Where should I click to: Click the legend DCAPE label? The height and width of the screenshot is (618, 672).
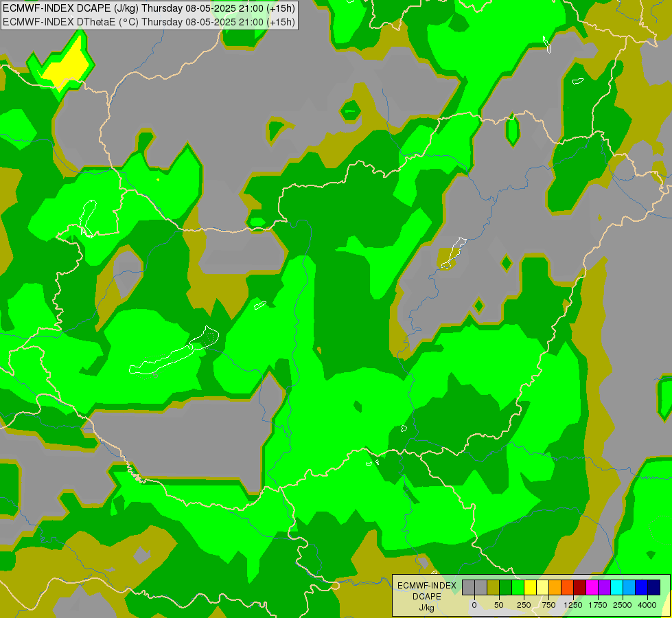(427, 597)
